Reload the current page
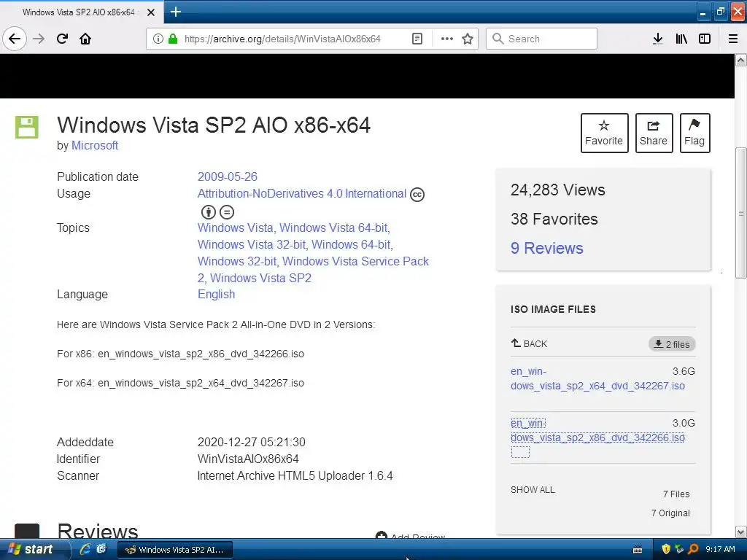The image size is (747, 560). [62, 39]
